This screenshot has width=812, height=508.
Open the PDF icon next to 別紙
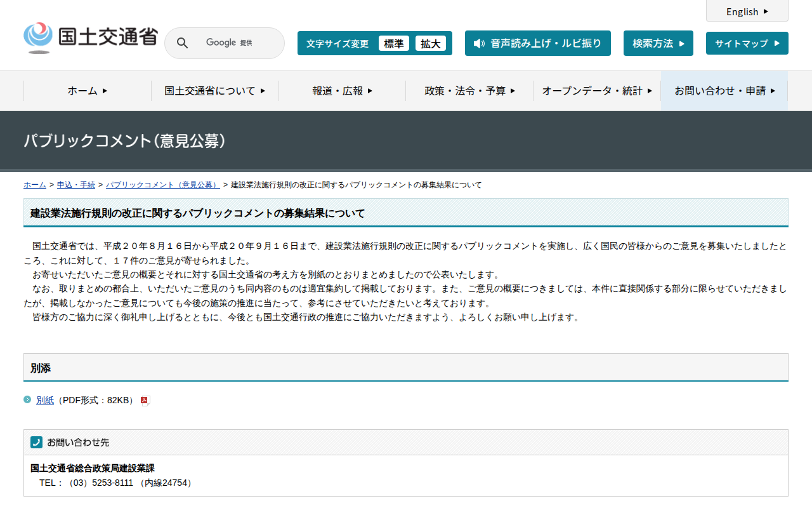[145, 400]
